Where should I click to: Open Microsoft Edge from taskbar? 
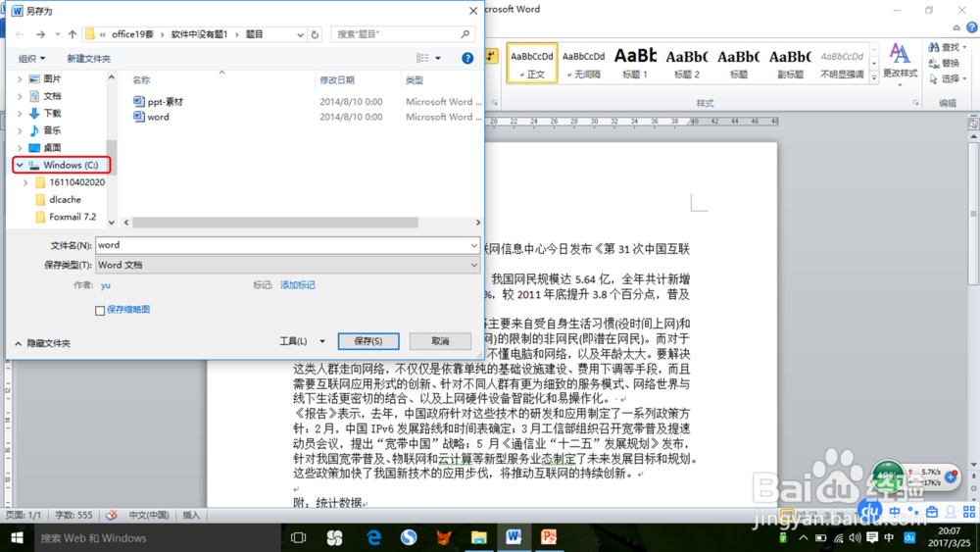[x=373, y=537]
